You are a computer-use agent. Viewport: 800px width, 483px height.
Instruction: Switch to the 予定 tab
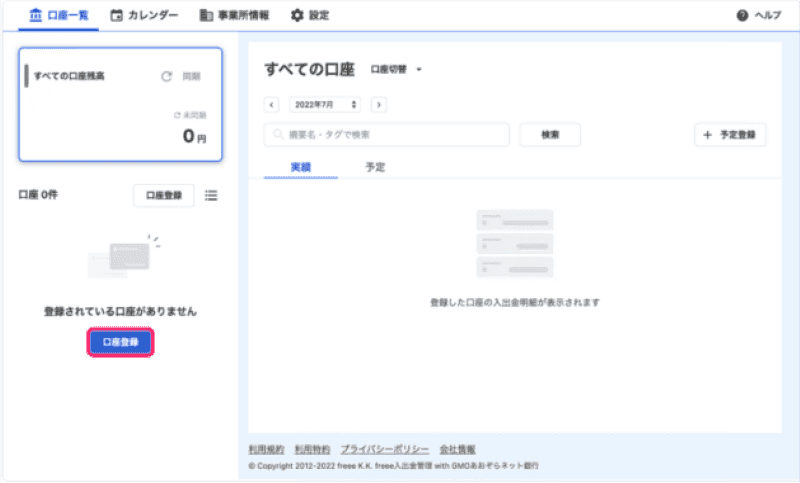375,167
